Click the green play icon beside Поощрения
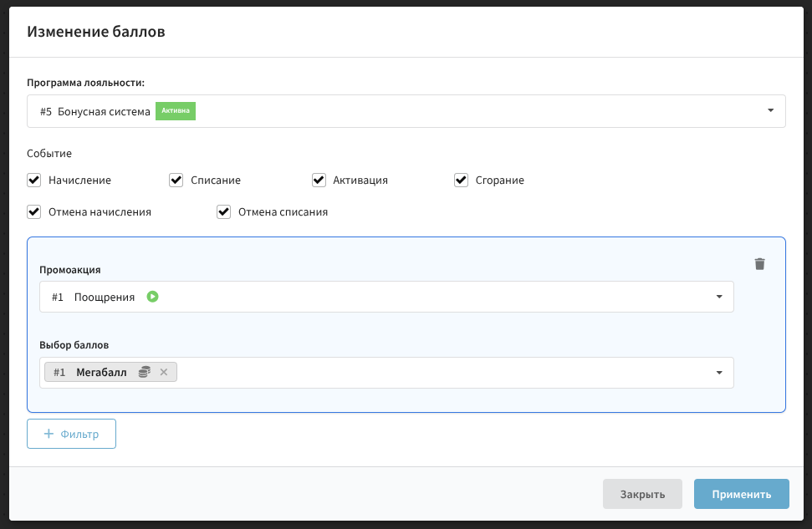This screenshot has width=812, height=529. [152, 297]
